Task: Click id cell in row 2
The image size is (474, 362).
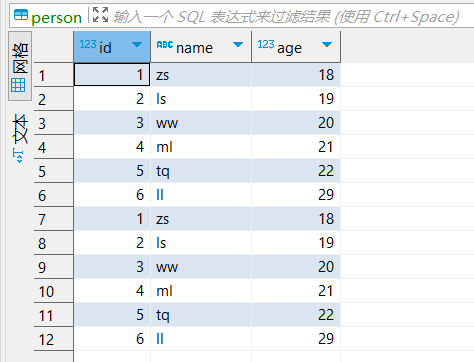Action: pos(112,99)
